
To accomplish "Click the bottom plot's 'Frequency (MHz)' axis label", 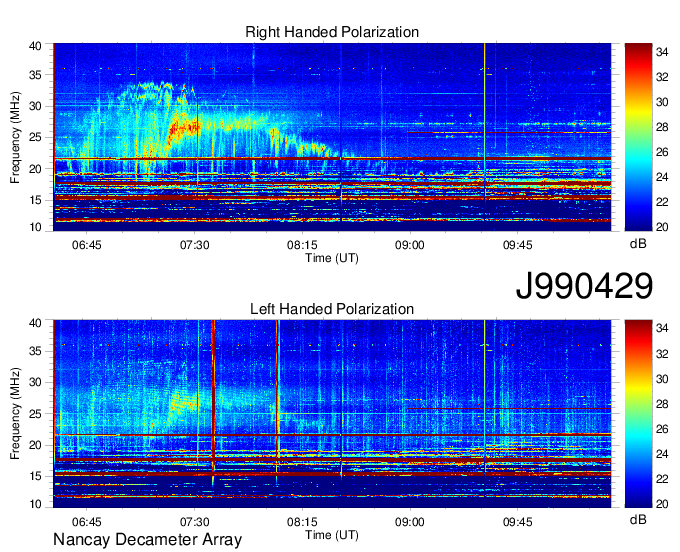I will point(15,414).
